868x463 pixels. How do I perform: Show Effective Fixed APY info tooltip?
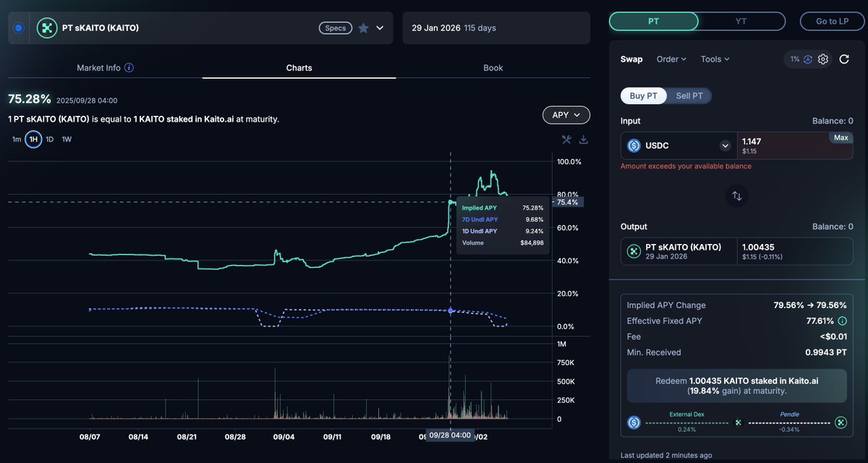click(x=843, y=321)
